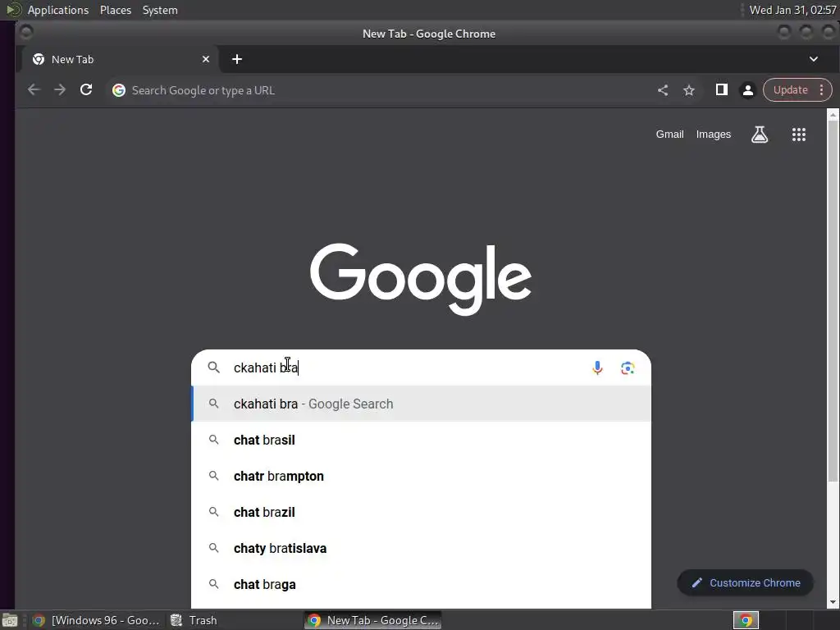Switch to Windows 96 taskbar window

tap(97, 620)
